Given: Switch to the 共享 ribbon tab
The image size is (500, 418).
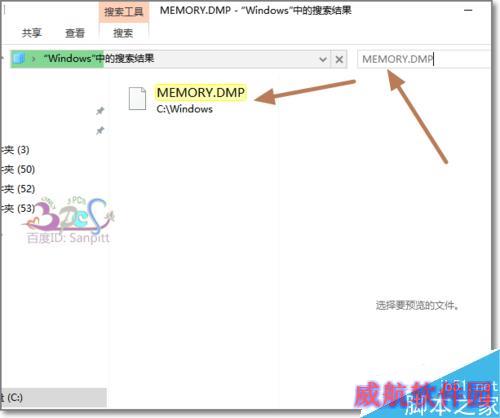Looking at the screenshot, I should [32, 33].
